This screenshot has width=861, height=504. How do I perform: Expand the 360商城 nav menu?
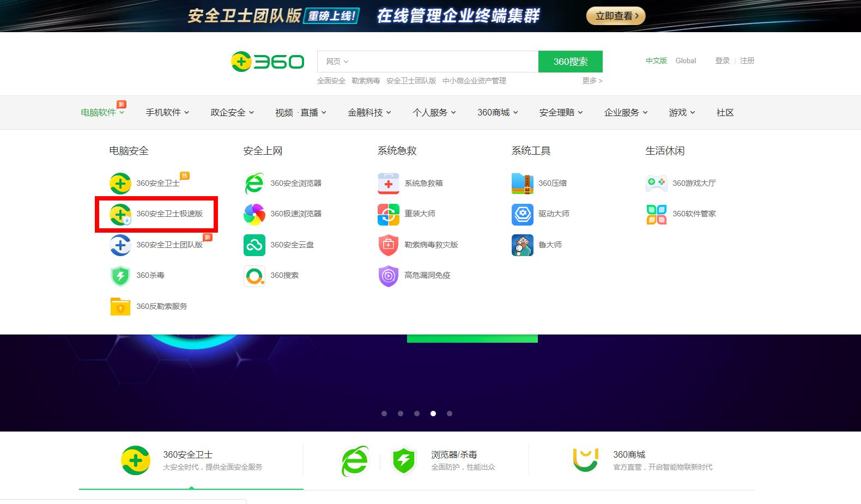[x=498, y=112]
